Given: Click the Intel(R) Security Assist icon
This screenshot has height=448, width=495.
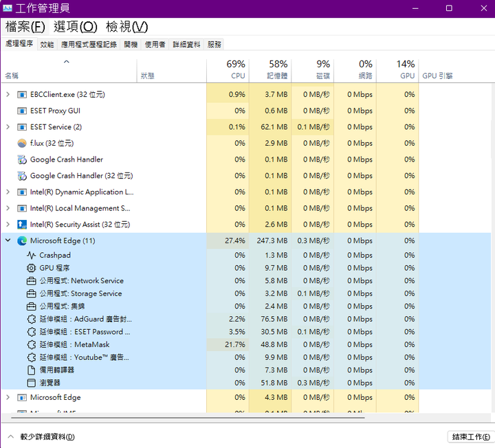Looking at the screenshot, I should click(x=22, y=225).
